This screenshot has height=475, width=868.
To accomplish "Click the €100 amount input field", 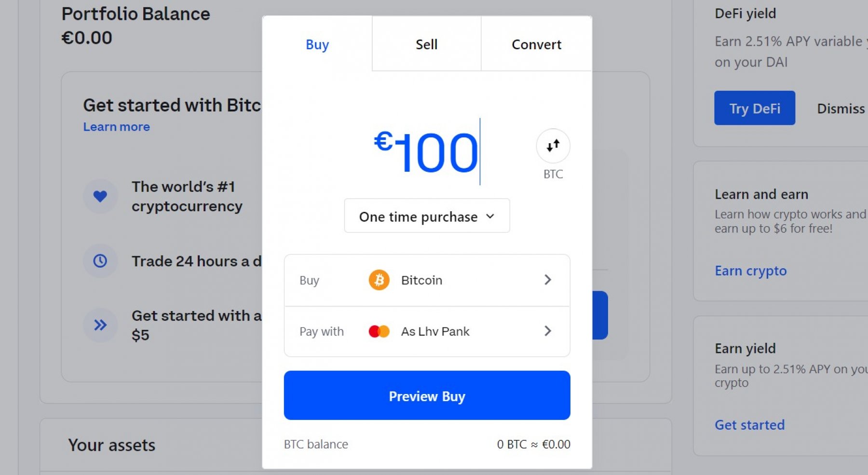I will click(427, 152).
